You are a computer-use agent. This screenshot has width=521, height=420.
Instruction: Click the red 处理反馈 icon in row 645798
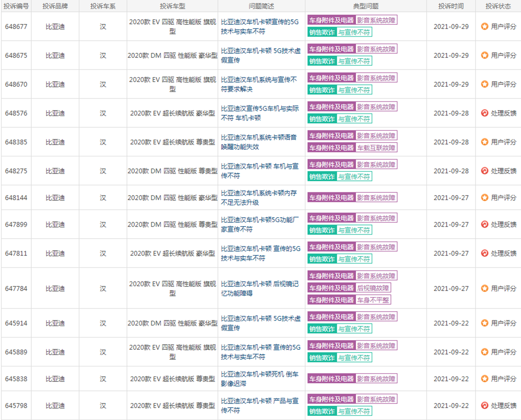[484, 406]
